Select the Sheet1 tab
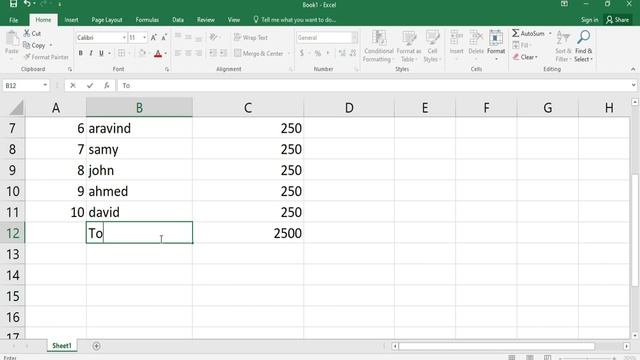The image size is (640, 360). [62, 346]
